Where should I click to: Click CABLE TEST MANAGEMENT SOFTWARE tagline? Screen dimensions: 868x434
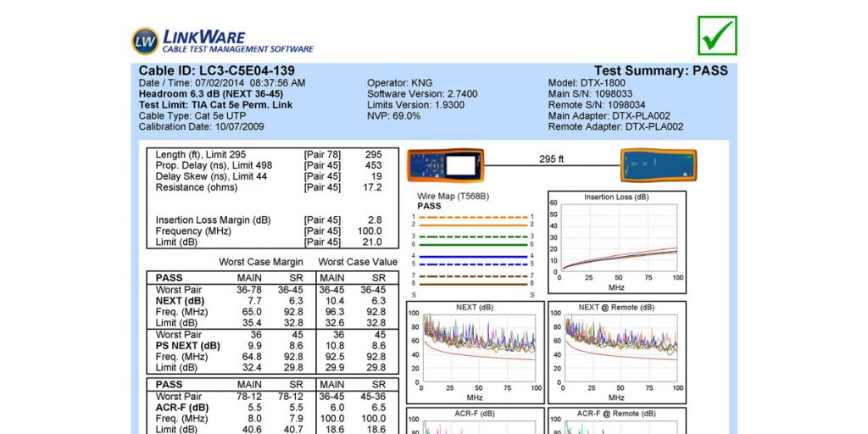pyautogui.click(x=237, y=49)
